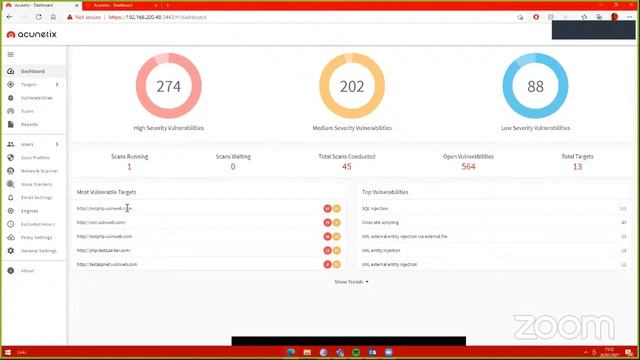Screen dimensions: 640x360
Task: Open a new browser tab with the plus
Action: point(168,5)
